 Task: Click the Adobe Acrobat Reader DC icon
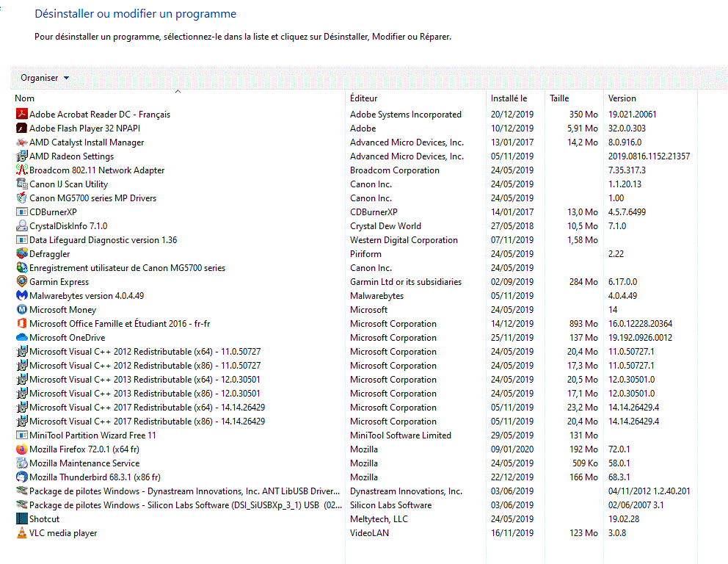[x=22, y=114]
